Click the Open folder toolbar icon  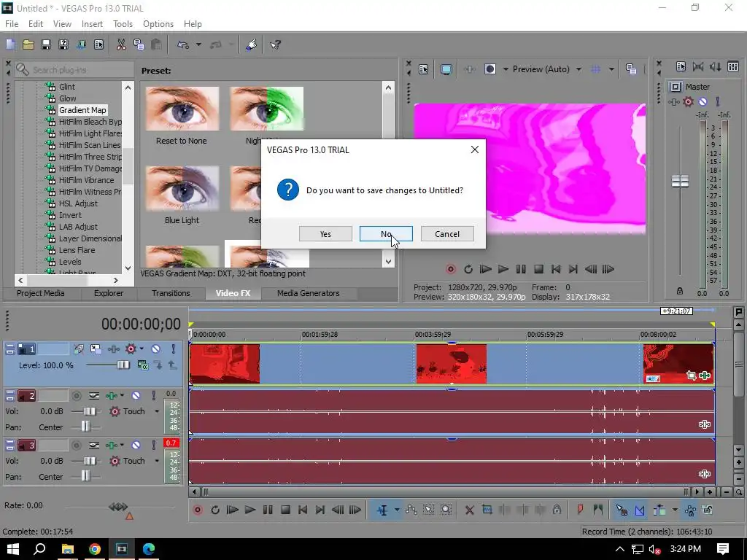click(x=28, y=44)
